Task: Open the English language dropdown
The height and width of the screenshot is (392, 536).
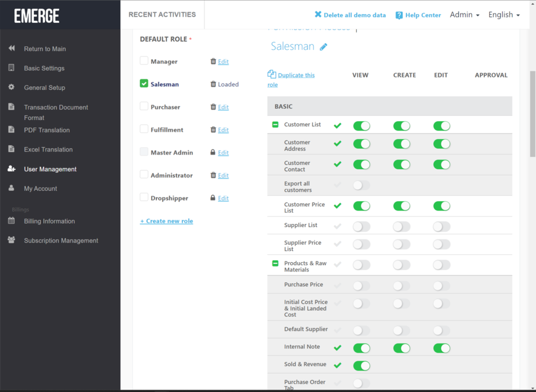Action: (503, 15)
